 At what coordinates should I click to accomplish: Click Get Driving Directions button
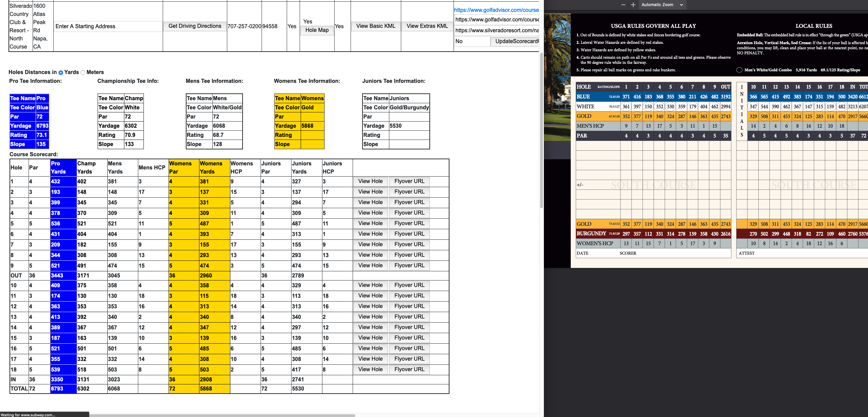[x=195, y=26]
